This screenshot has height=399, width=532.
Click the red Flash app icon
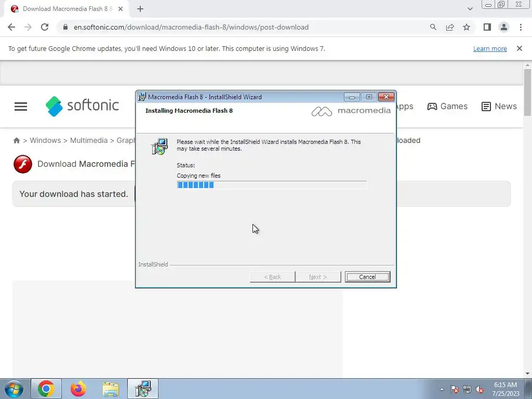coord(23,164)
